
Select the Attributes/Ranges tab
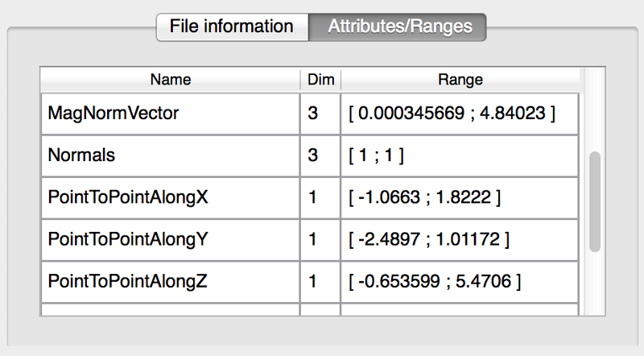point(399,27)
